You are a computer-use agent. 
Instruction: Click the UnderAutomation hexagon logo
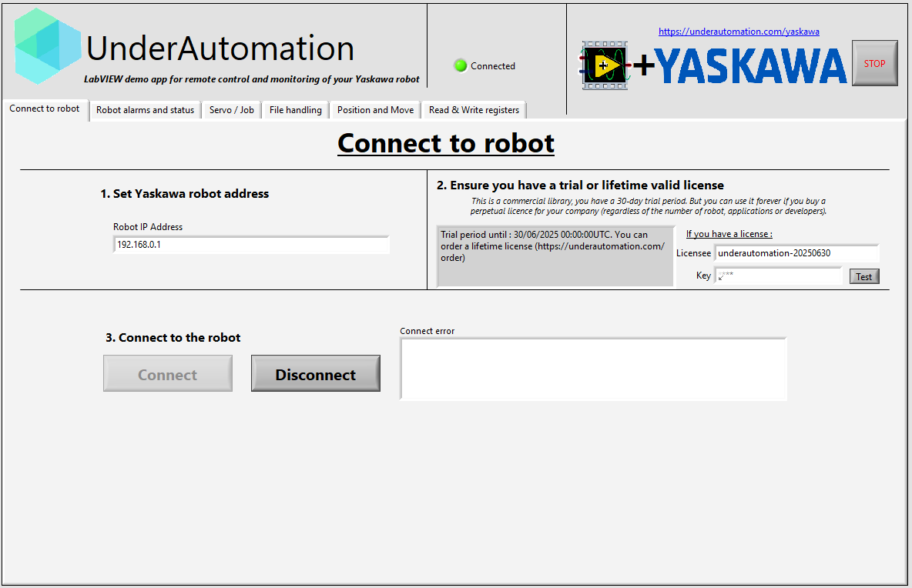coord(48,46)
